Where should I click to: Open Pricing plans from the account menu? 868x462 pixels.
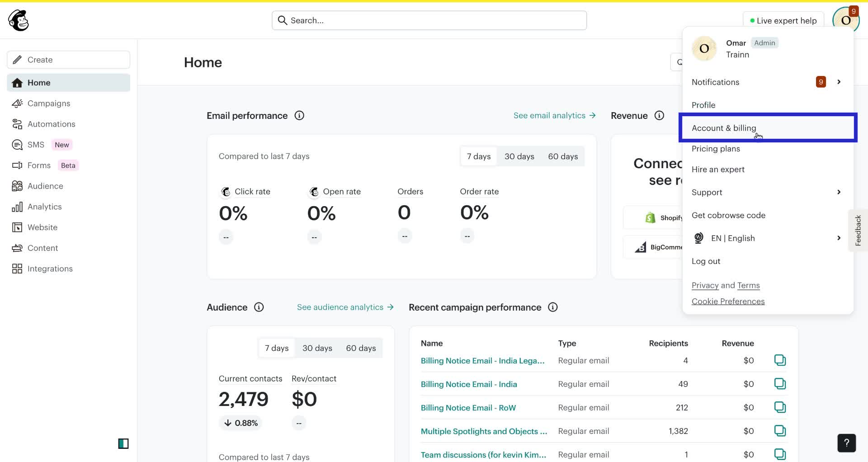tap(716, 148)
